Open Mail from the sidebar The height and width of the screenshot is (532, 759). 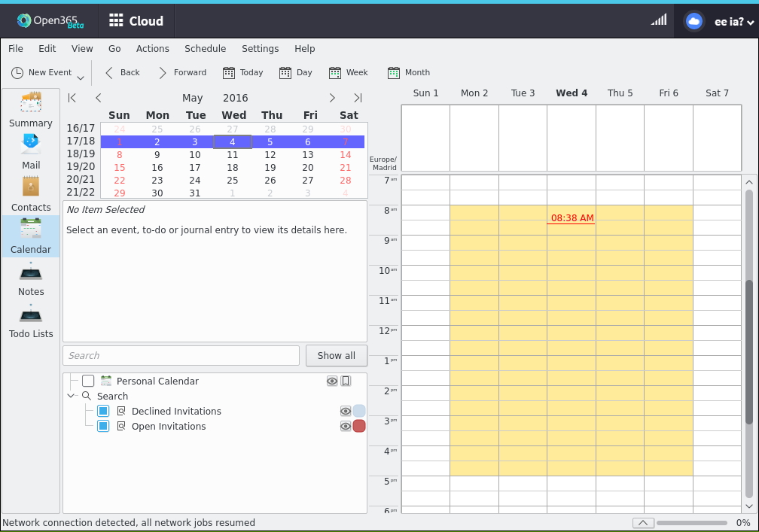click(30, 152)
